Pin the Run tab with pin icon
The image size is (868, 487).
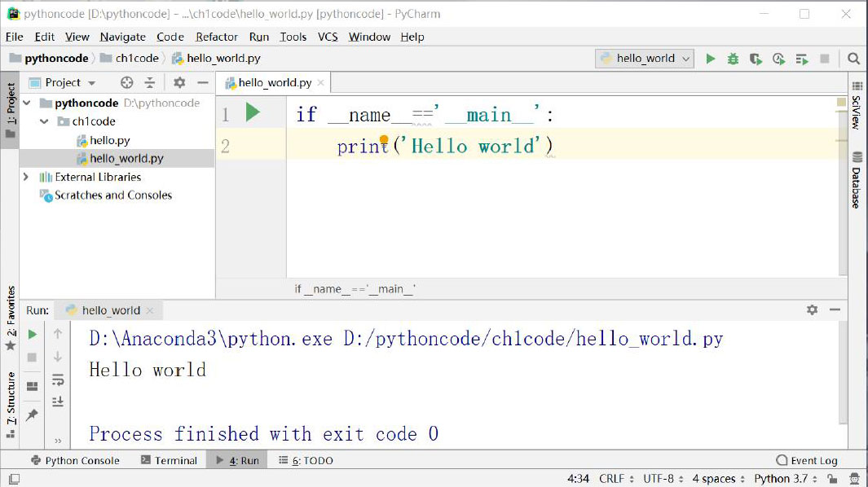pyautogui.click(x=33, y=415)
